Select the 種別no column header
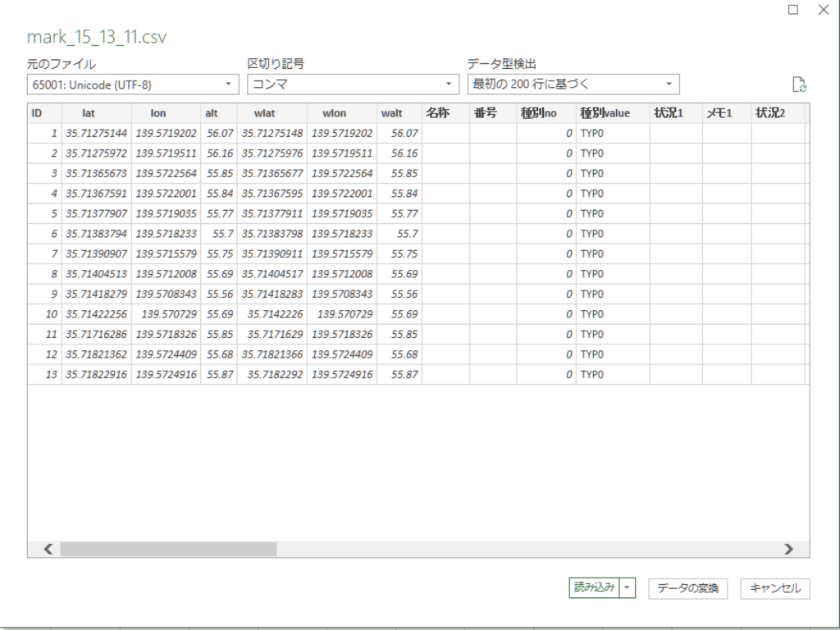 [546, 113]
